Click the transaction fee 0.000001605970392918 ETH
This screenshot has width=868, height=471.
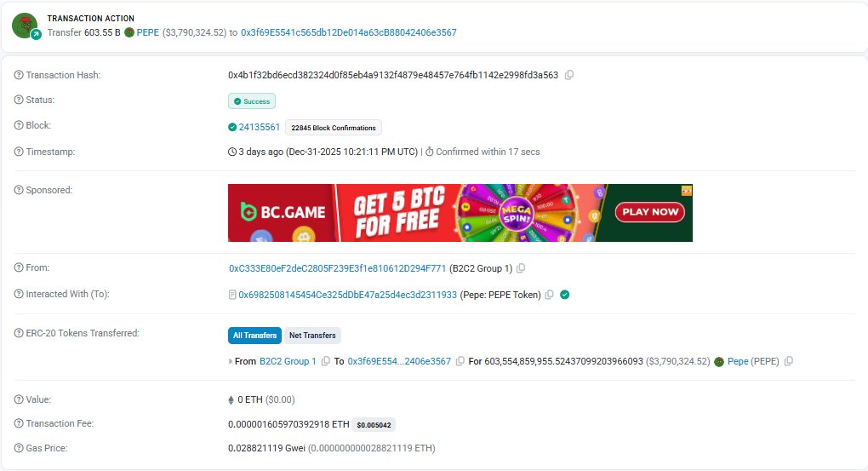pyautogui.click(x=288, y=424)
